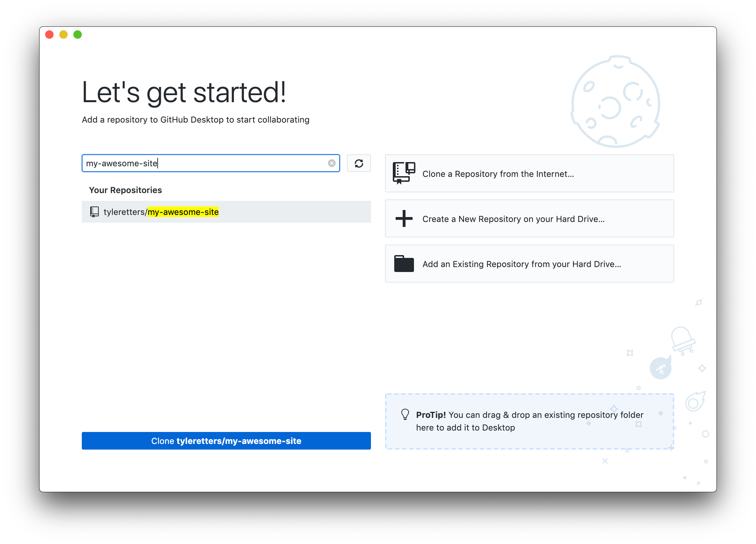756x544 pixels.
Task: Minimize the window with yellow button
Action: point(63,35)
